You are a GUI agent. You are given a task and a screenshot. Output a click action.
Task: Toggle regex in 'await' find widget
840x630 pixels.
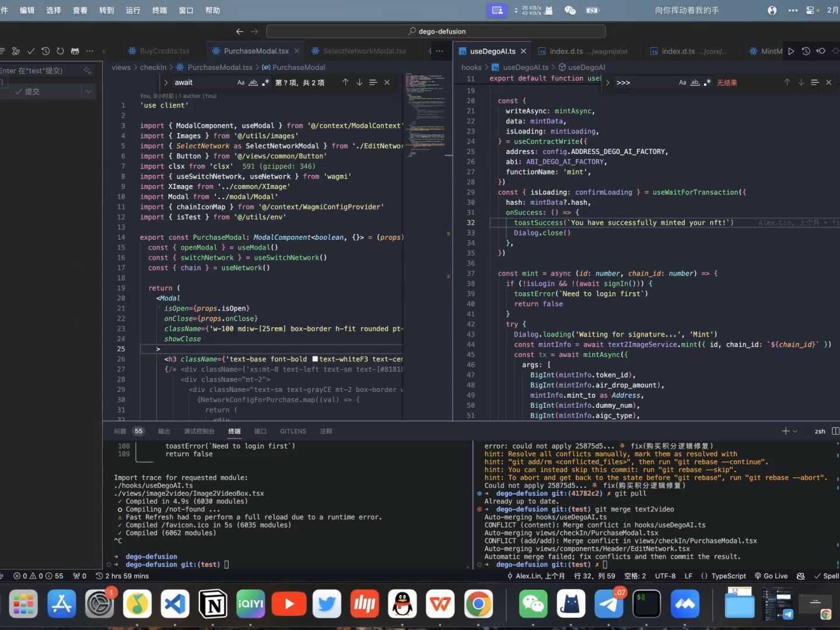[x=265, y=82]
